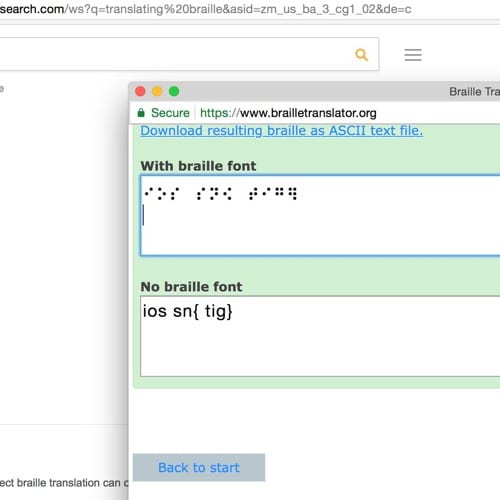The width and height of the screenshot is (500, 500).
Task: Select the brailletranslator.org URL field
Action: [x=288, y=113]
